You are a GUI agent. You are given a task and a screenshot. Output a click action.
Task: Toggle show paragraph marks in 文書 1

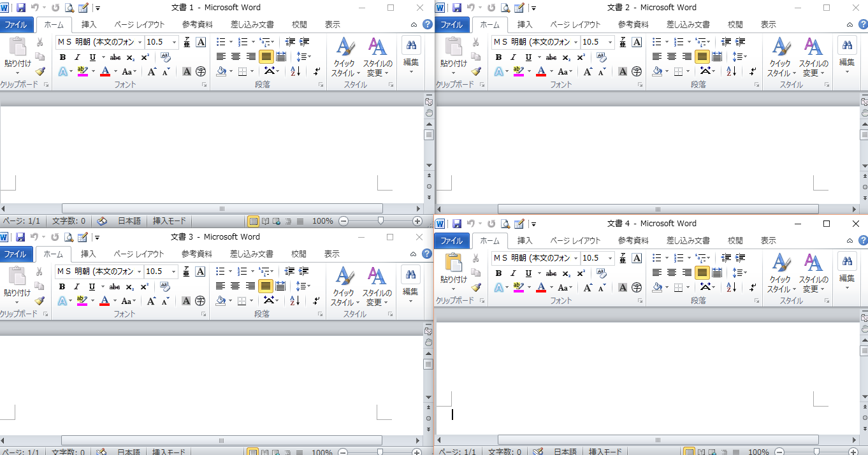(x=317, y=71)
